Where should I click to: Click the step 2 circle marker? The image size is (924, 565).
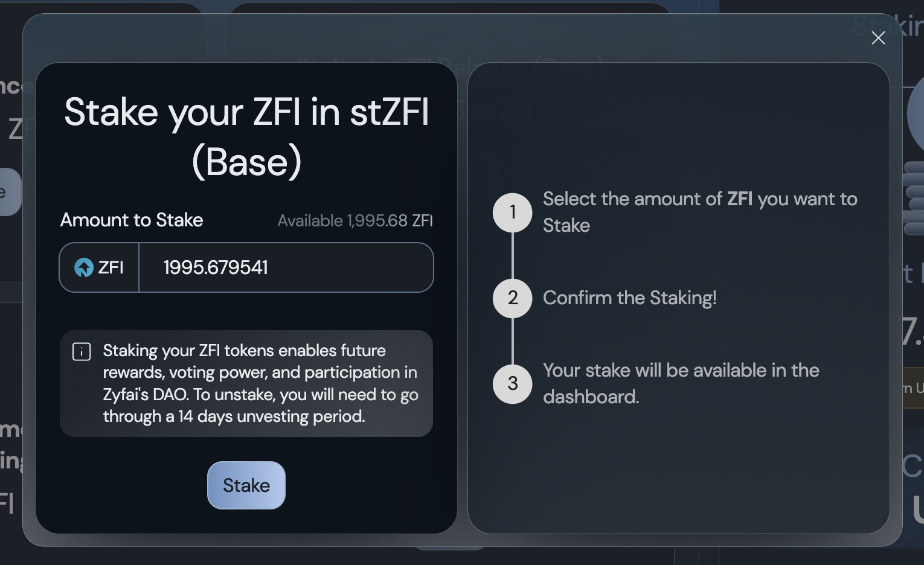pos(513,298)
